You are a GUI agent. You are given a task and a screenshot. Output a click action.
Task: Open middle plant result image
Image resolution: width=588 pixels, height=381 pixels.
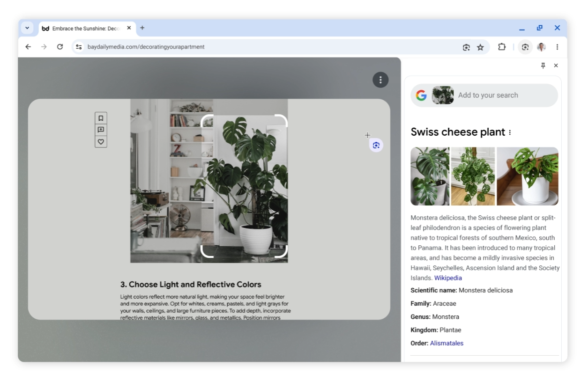473,176
